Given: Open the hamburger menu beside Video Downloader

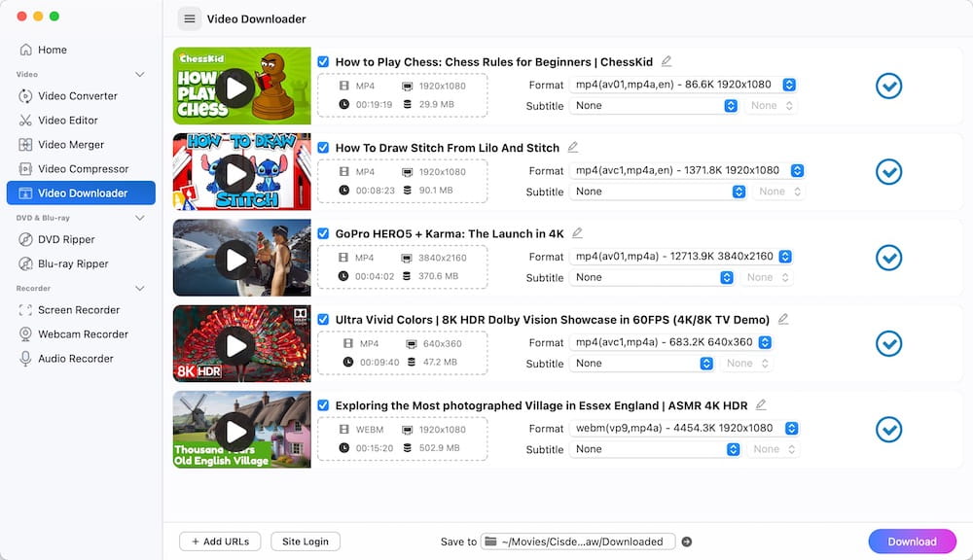Looking at the screenshot, I should point(190,19).
